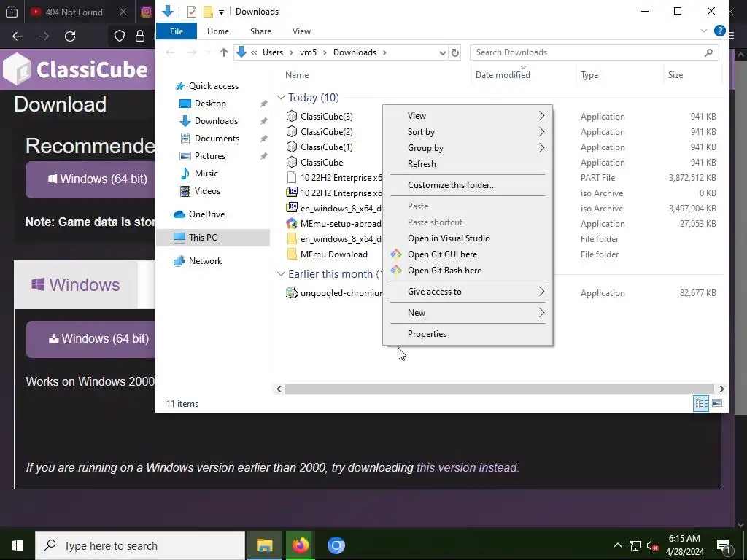Switch to Details view layout button
This screenshot has height=560, width=747.
click(x=701, y=404)
